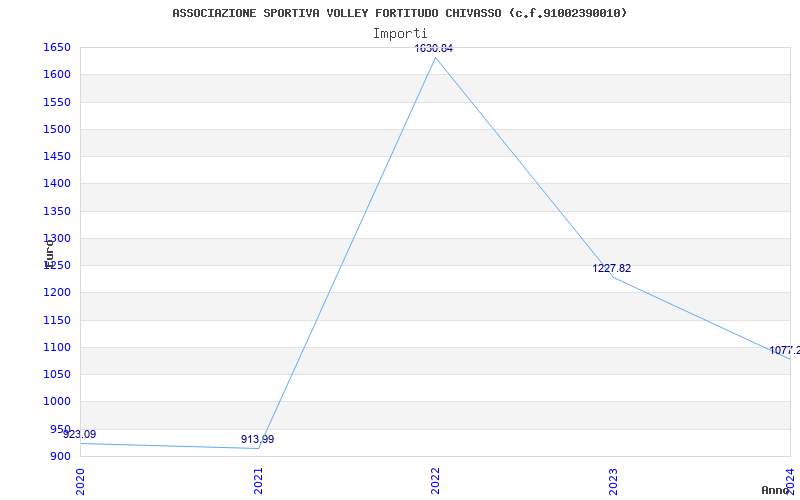Viewport: 800px width, 500px height.
Task: Click the 1500 y-axis tick label
Action: click(x=57, y=130)
